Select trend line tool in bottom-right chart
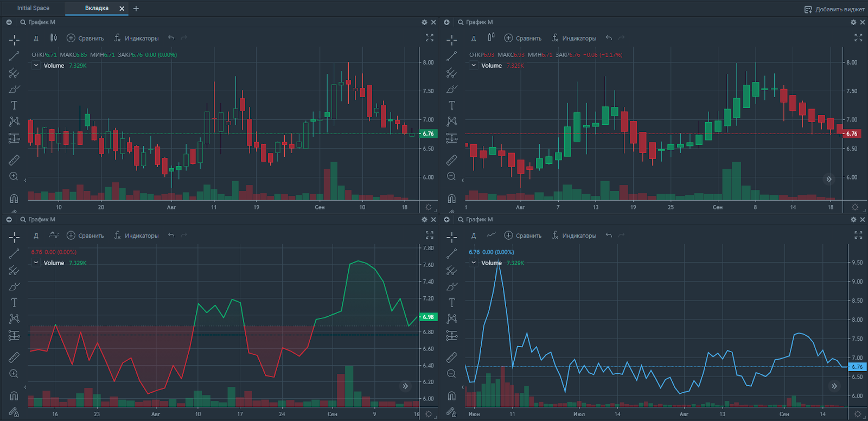 pyautogui.click(x=452, y=253)
